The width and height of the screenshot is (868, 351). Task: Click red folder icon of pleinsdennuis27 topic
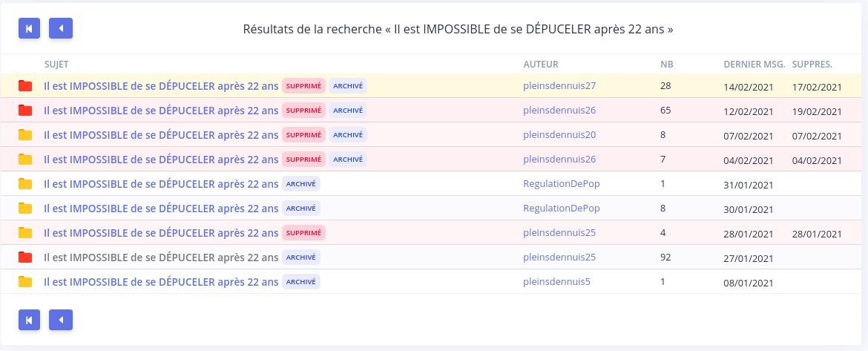coord(25,86)
